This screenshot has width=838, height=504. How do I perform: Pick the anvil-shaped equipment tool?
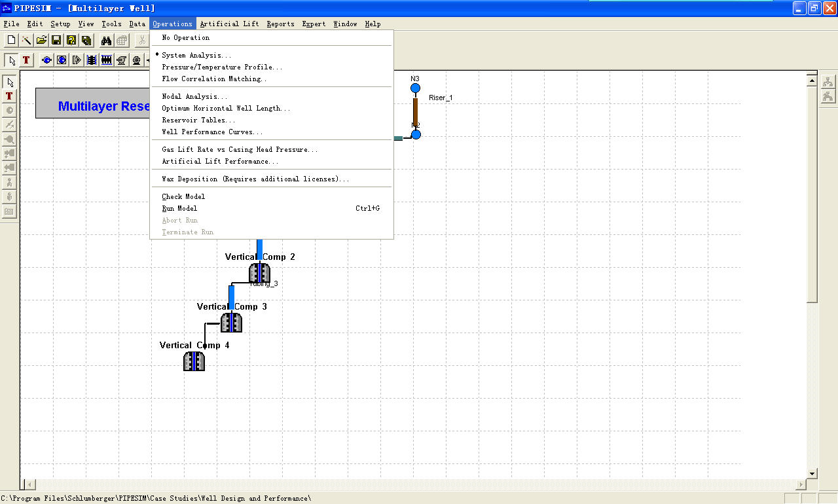(122, 60)
